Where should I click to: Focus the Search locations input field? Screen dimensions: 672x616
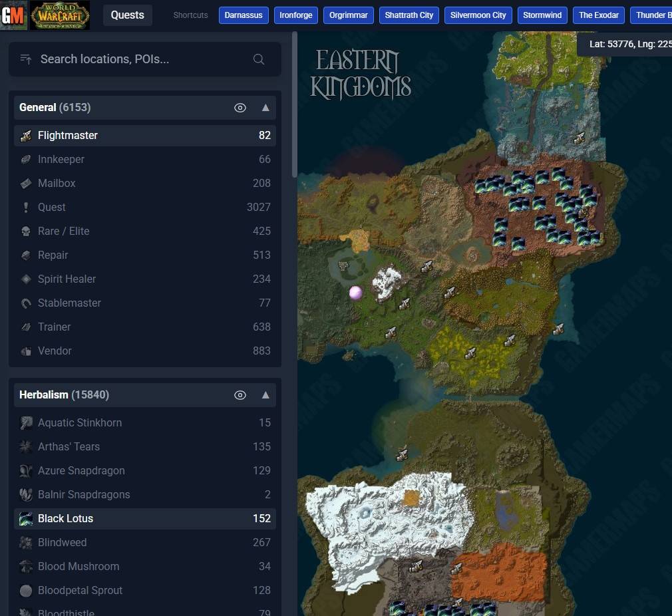click(145, 59)
